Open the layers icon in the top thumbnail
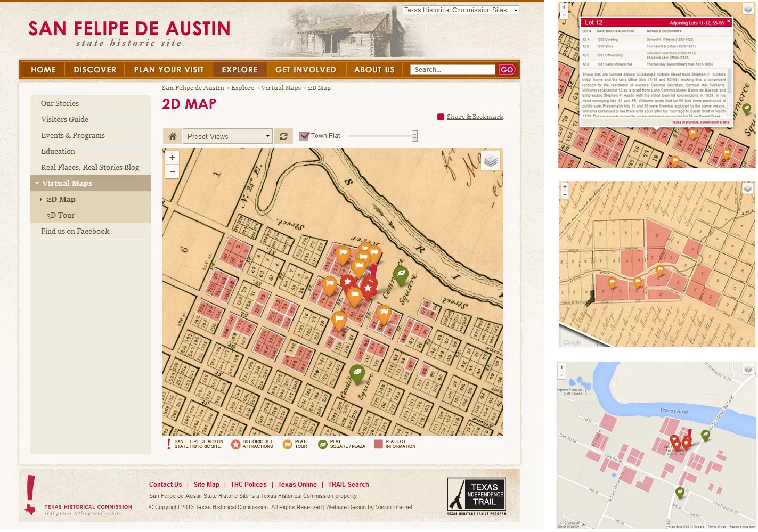Screen dimensions: 758x532 (x=748, y=9)
